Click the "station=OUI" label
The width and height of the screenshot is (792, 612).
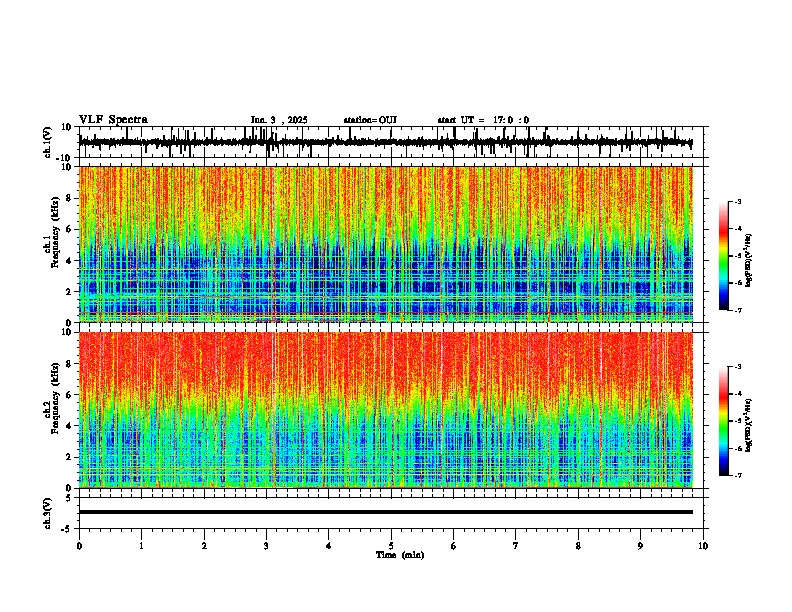click(370, 120)
